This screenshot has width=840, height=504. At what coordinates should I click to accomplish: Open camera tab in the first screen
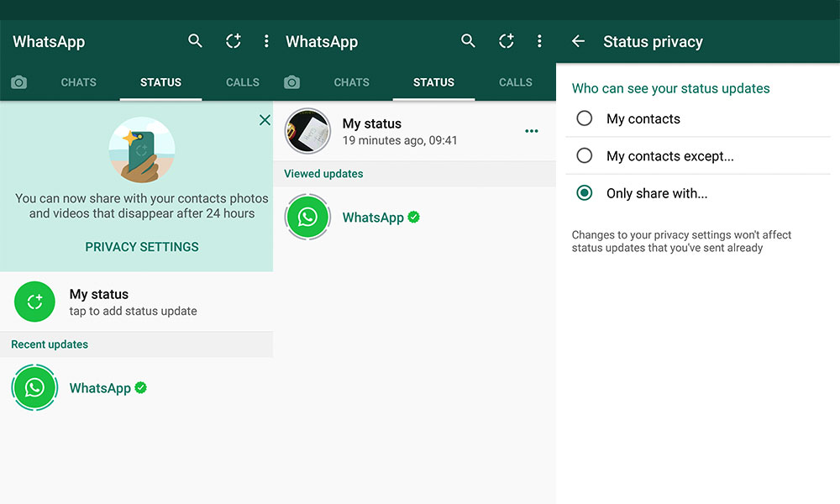click(x=18, y=82)
